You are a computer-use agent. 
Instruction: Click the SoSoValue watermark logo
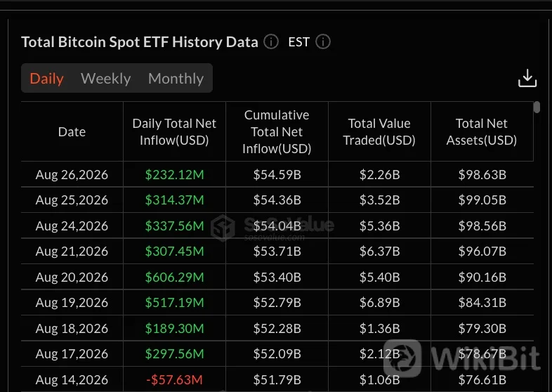coord(223,228)
